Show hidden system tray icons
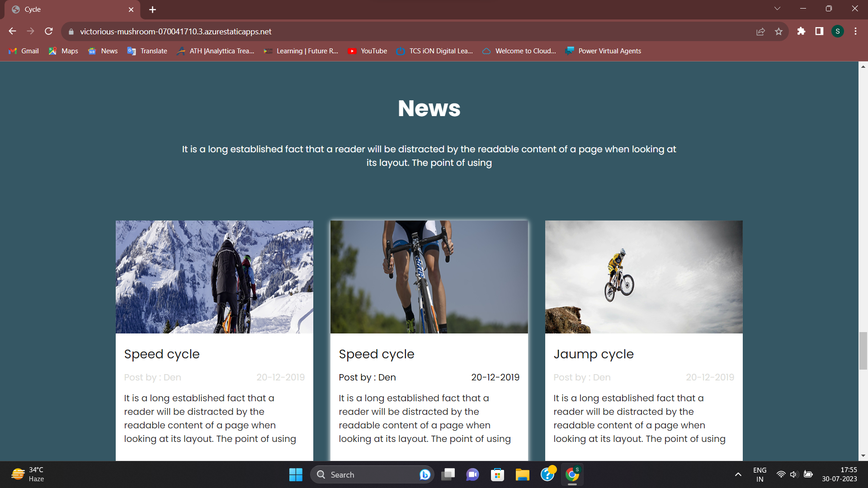Image resolution: width=868 pixels, height=488 pixels. [x=738, y=474]
